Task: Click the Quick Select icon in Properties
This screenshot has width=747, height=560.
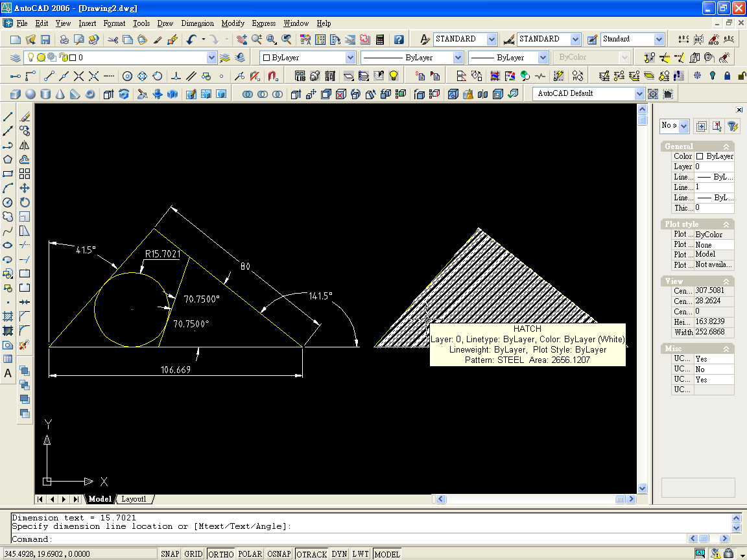Action: point(733,126)
